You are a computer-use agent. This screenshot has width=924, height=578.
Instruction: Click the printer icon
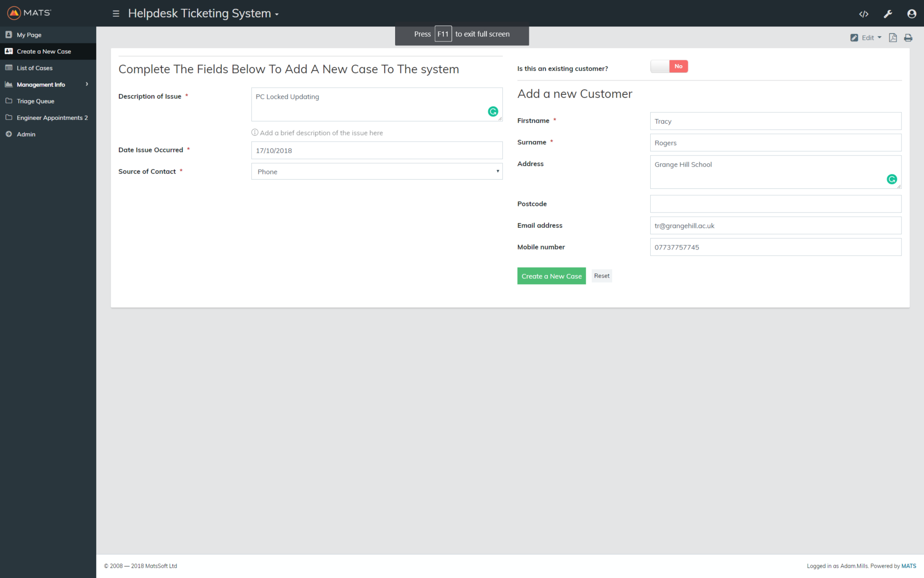click(908, 38)
